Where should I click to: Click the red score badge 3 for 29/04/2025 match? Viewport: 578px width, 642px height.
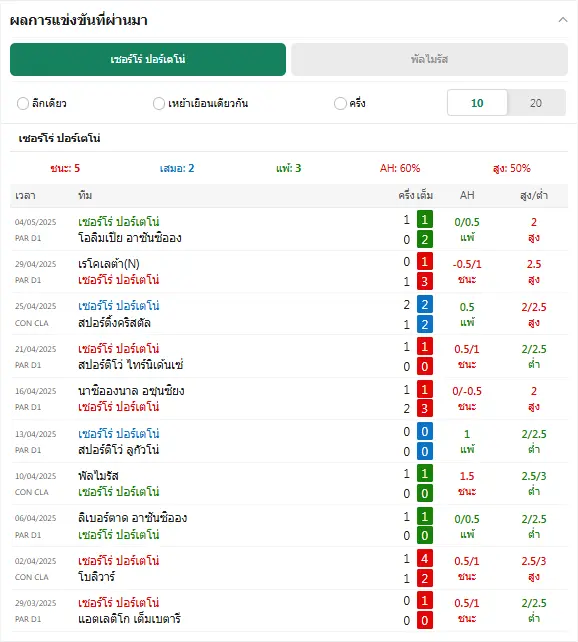coord(424,281)
